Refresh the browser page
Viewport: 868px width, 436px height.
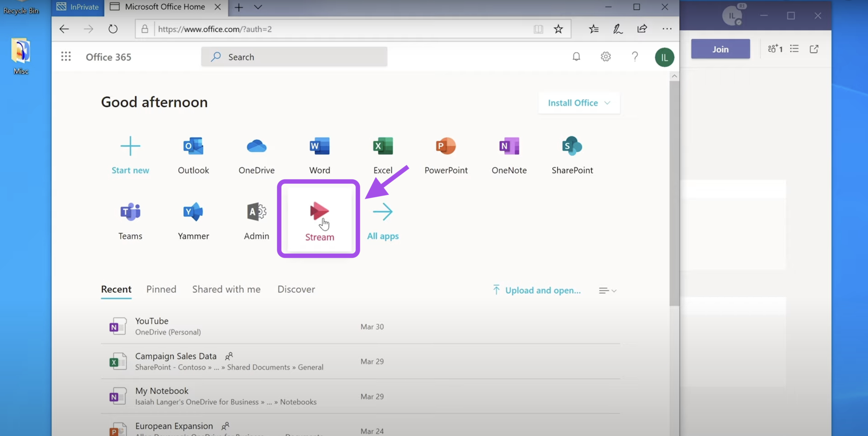coord(113,29)
